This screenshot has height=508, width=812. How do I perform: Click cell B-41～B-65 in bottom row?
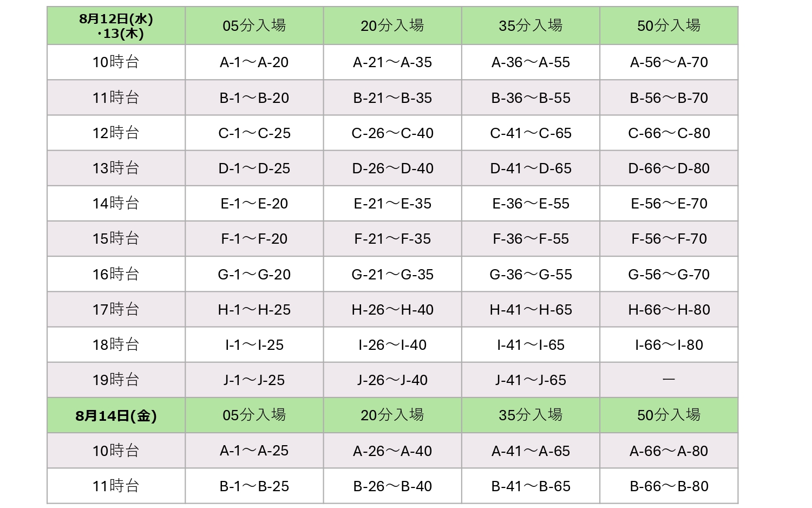tap(531, 486)
